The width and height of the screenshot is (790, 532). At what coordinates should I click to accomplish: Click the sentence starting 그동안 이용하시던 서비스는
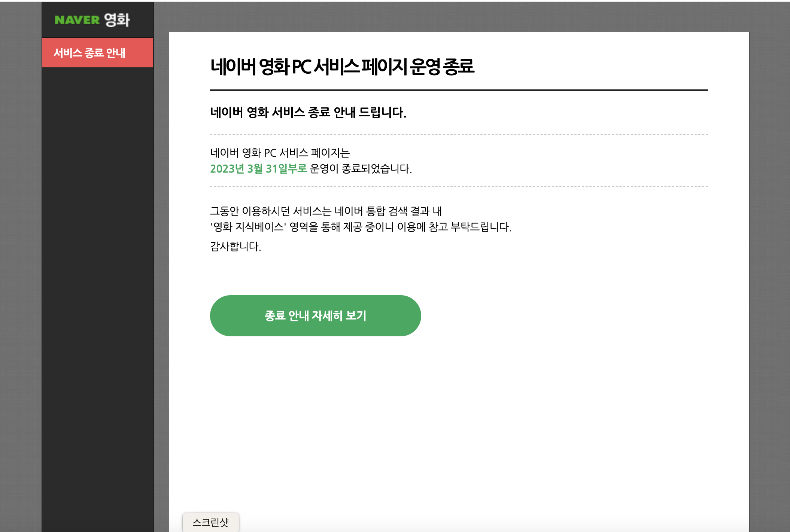(326, 211)
